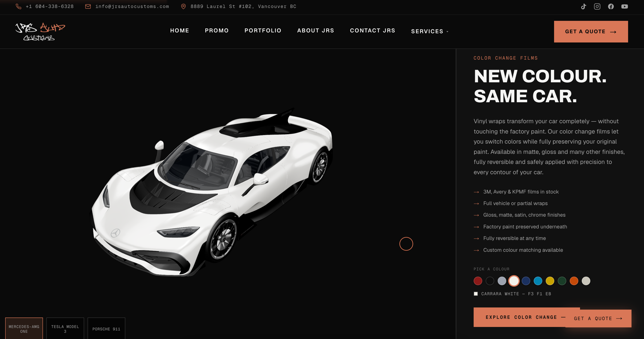Click Get a Quote beside Explore Color Change
Image resolution: width=644 pixels, height=339 pixels.
598,318
